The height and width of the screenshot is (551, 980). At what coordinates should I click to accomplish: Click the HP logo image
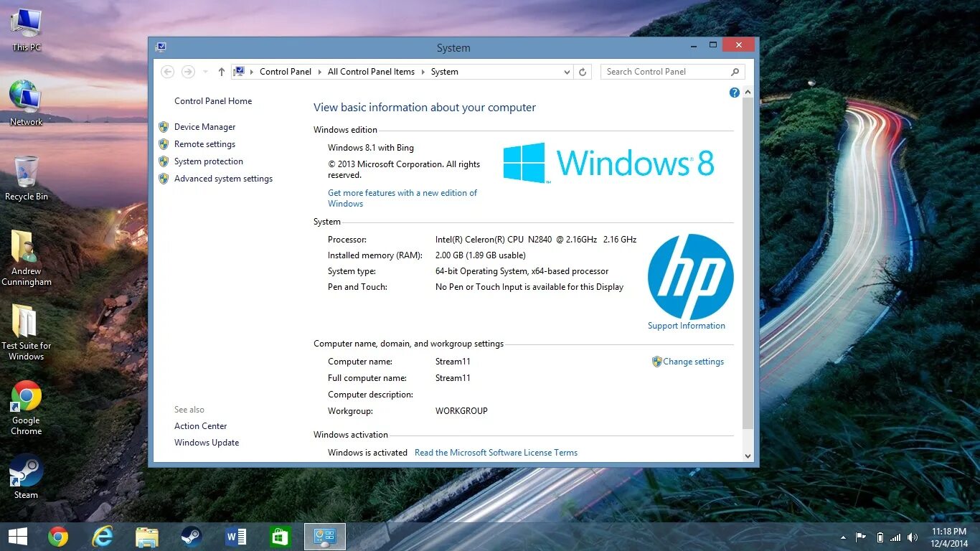coord(690,277)
